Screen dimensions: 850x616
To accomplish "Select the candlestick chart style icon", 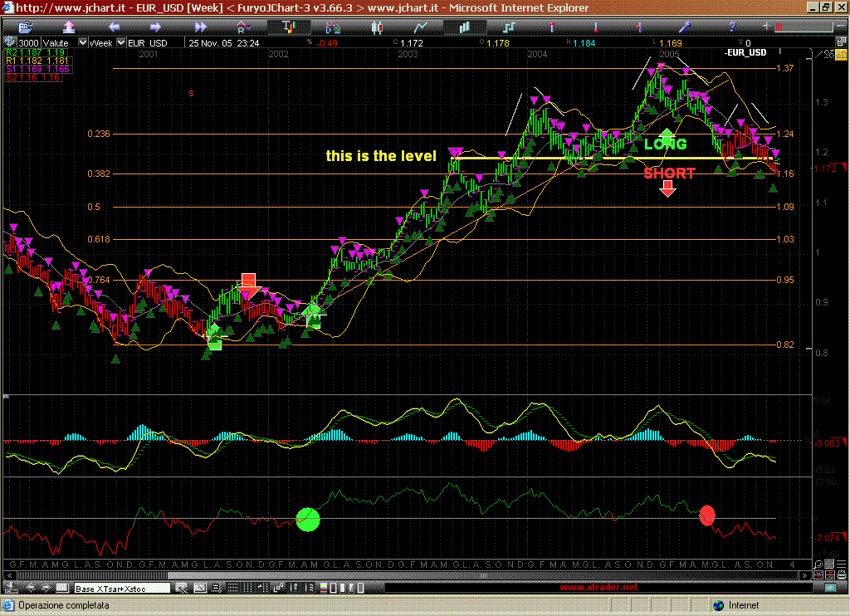I will click(376, 27).
